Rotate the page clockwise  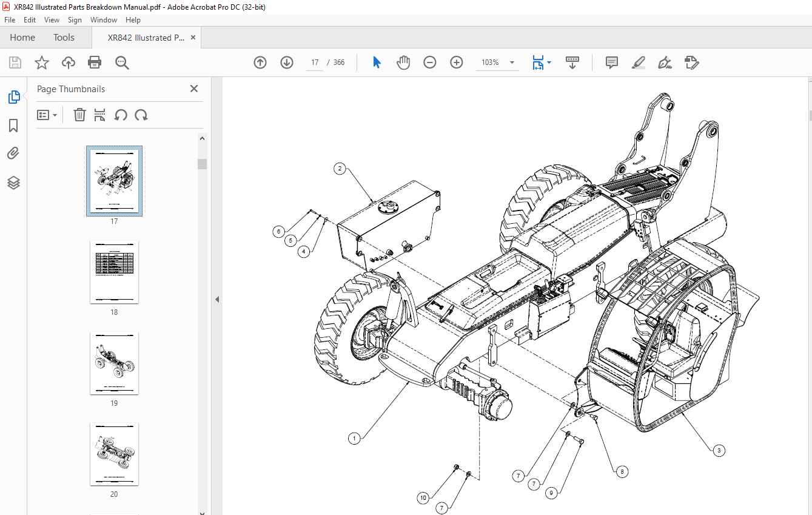click(x=141, y=115)
